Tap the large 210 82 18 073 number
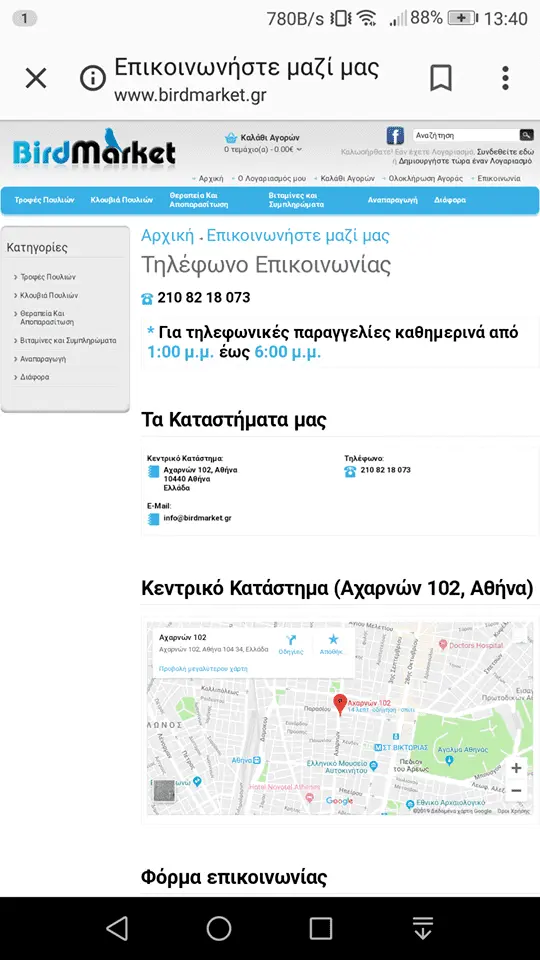Screen dimensions: 540x960 pos(204,298)
